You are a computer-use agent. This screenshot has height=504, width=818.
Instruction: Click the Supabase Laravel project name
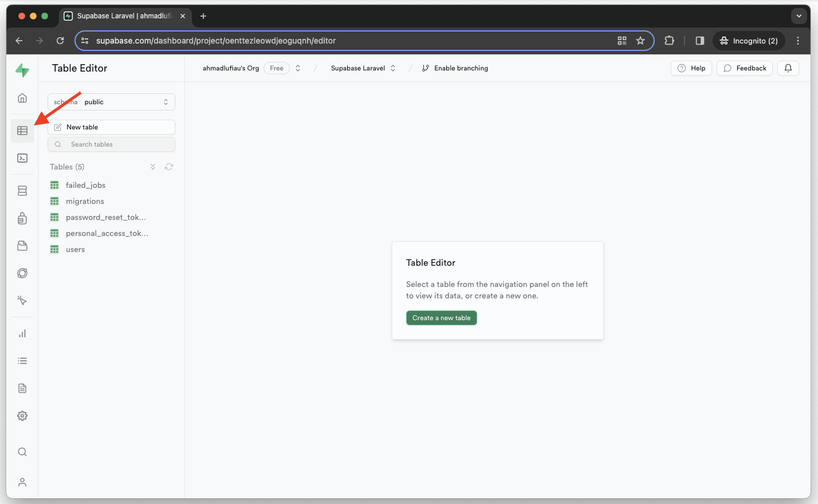[x=358, y=68]
